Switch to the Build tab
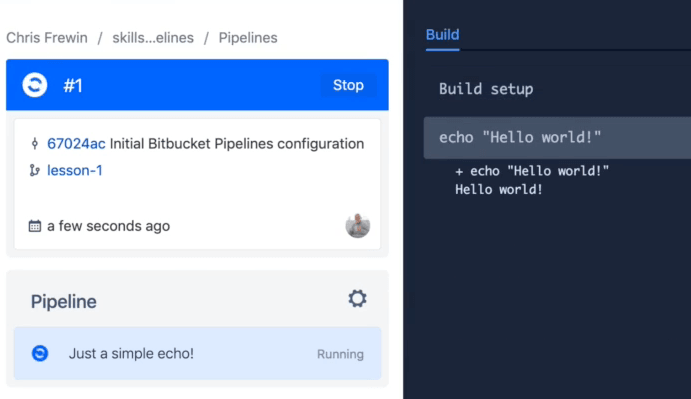Screen dimensions: 691x399 point(442,35)
